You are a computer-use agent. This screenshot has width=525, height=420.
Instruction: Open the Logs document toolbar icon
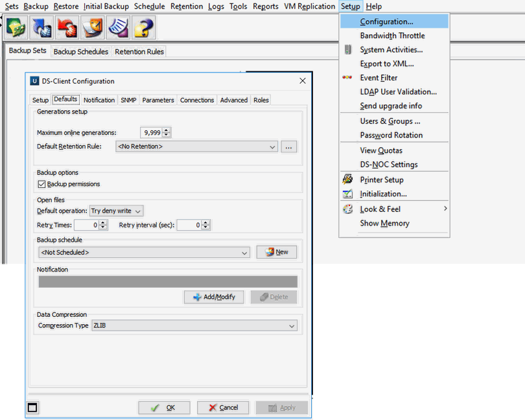118,27
